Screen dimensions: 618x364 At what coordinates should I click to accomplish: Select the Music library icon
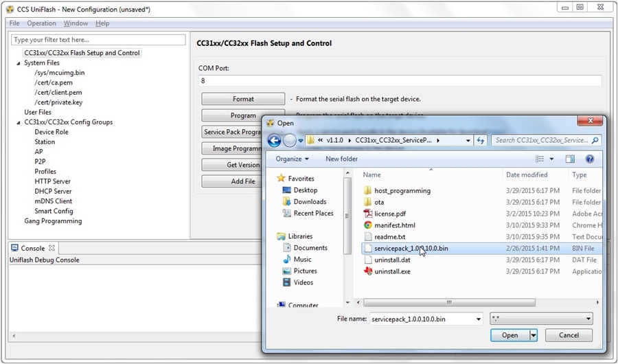pos(287,259)
